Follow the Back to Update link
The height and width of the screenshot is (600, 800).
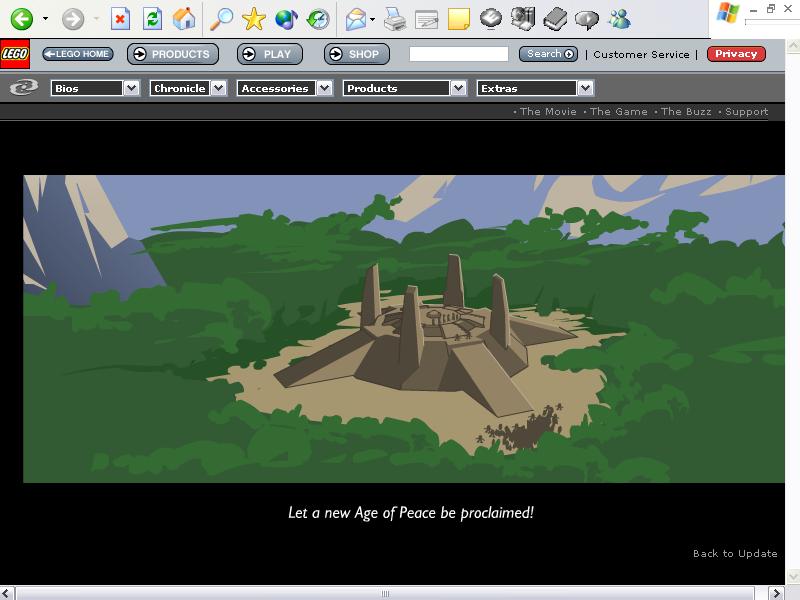point(735,553)
